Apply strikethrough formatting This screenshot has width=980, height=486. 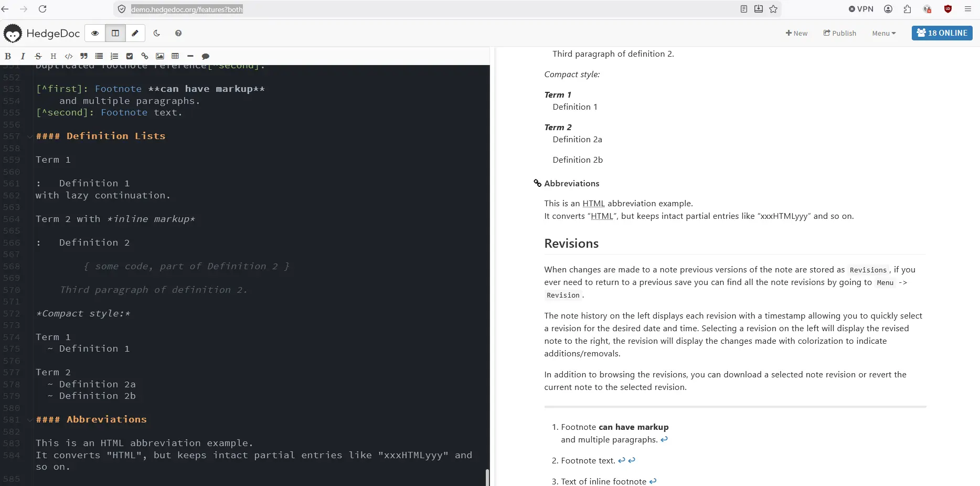click(38, 56)
